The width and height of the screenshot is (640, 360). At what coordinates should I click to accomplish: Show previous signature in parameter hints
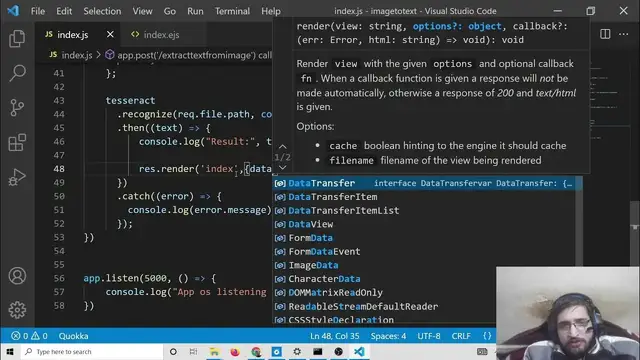(x=282, y=147)
